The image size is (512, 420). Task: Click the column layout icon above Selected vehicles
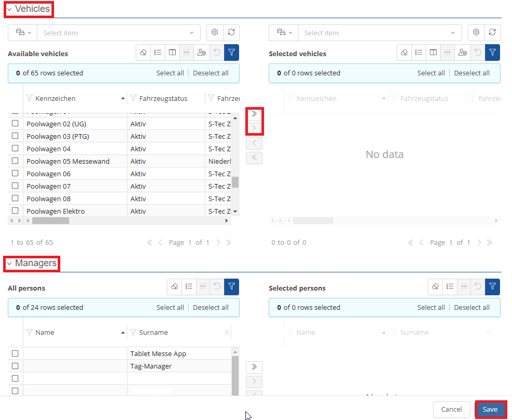432,52
